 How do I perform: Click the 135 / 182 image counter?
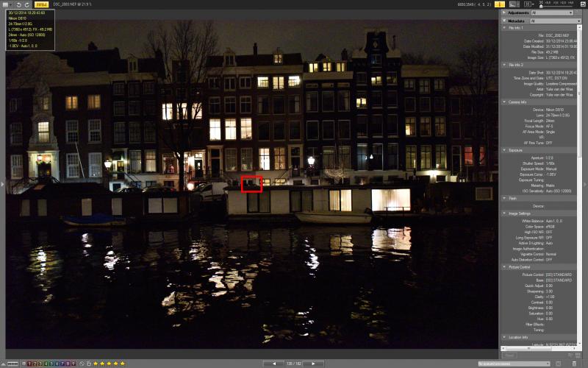click(x=293, y=364)
